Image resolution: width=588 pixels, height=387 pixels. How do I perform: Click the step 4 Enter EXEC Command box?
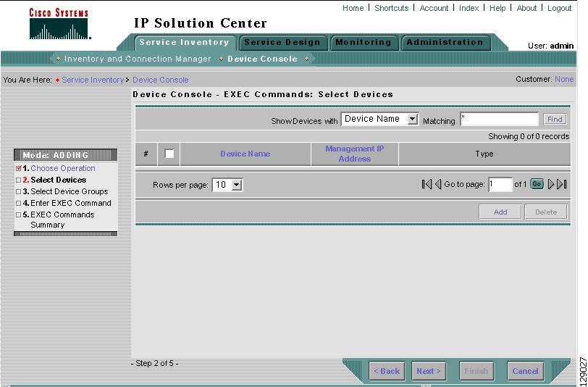tap(18, 203)
